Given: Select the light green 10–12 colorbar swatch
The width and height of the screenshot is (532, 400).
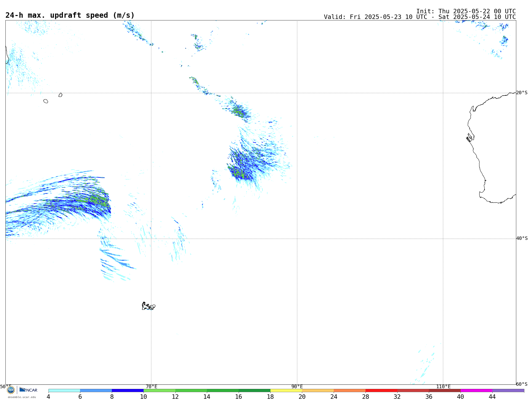Looking at the screenshot, I should click(159, 391).
